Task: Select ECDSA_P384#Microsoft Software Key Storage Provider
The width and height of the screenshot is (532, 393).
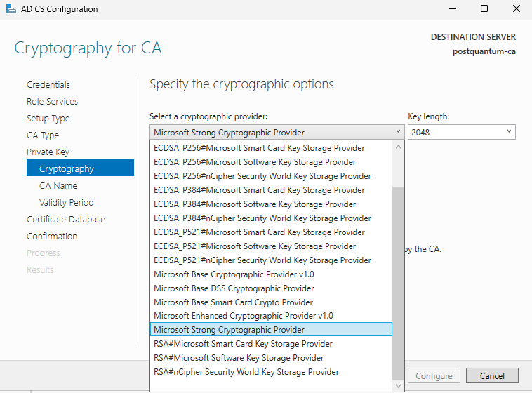Action: tap(271, 204)
